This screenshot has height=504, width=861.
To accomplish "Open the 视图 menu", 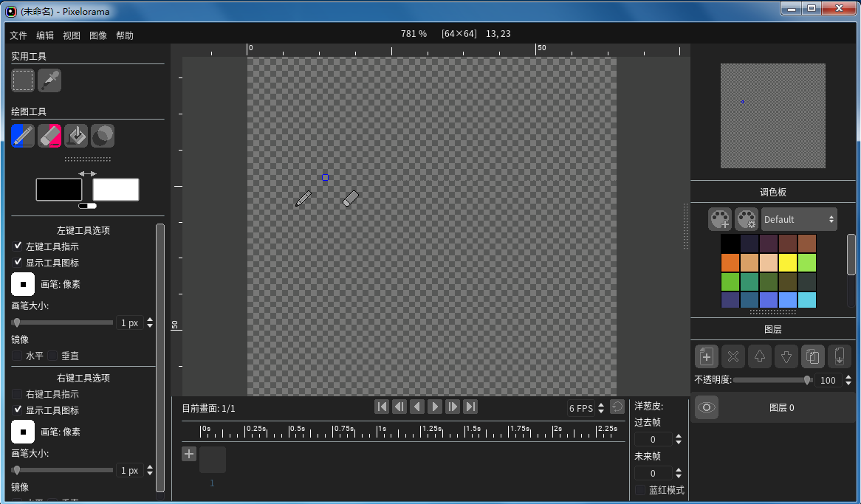I will (x=72, y=35).
